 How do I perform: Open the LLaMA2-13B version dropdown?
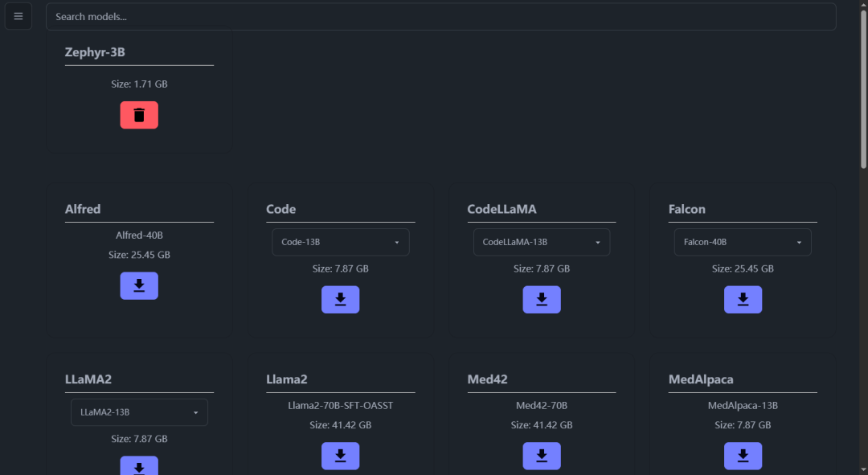point(139,412)
